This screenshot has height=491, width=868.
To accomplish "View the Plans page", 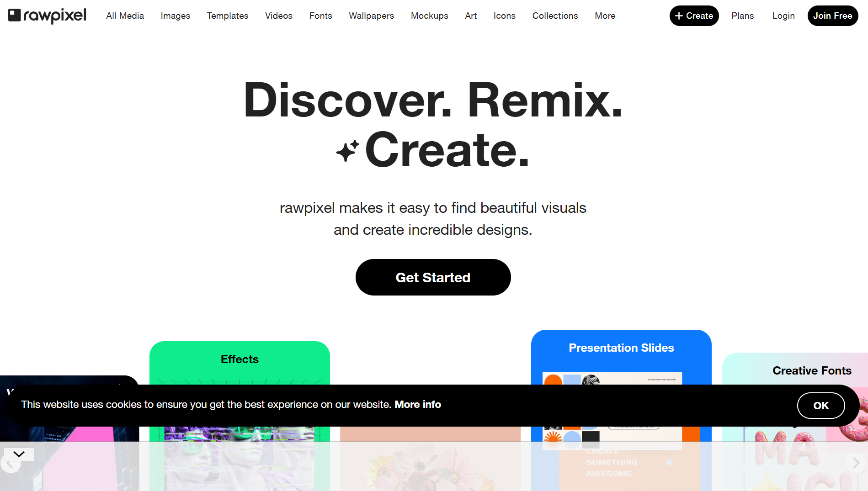I will (x=742, y=16).
